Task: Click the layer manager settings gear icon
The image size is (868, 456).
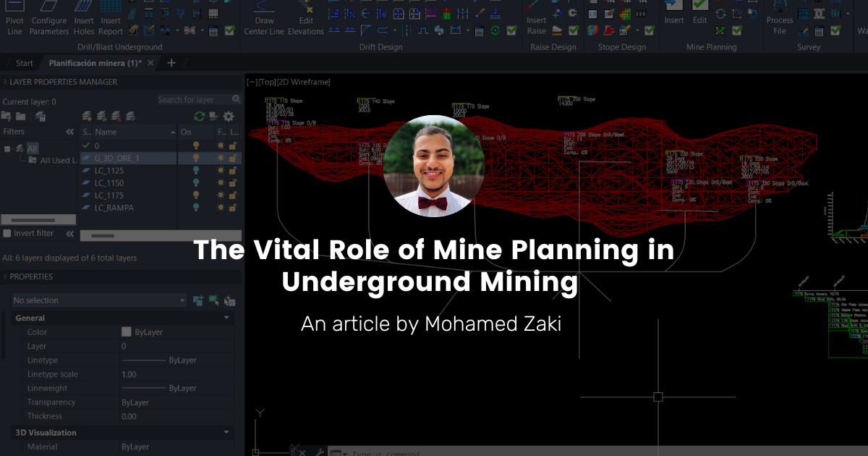Action: [x=229, y=116]
